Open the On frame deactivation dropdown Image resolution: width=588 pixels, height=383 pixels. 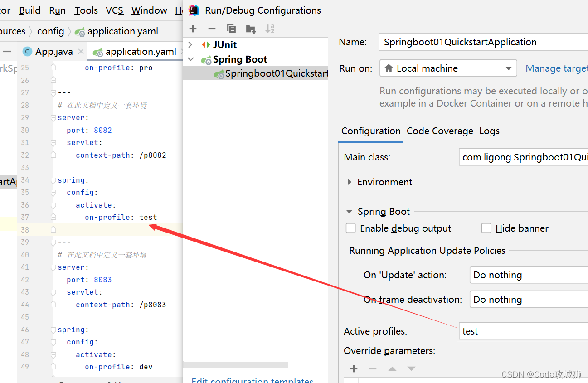[529, 300]
